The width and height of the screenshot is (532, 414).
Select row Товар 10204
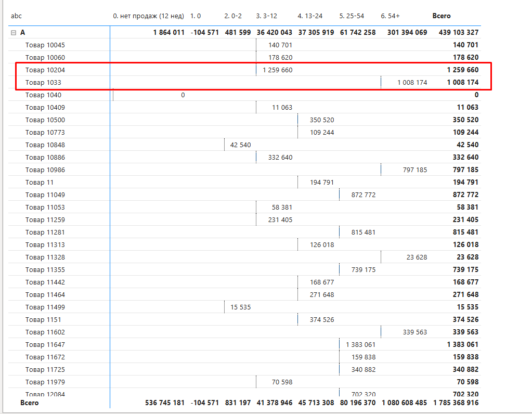coord(45,70)
